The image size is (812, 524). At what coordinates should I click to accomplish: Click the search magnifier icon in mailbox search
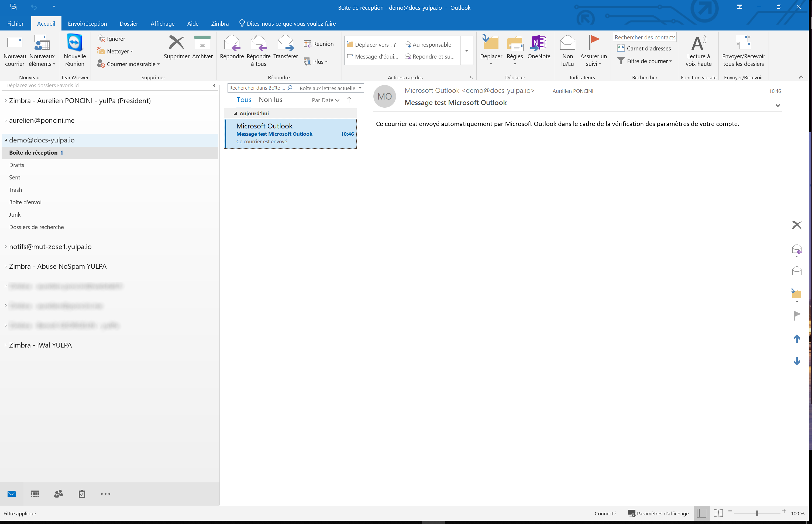tap(290, 88)
